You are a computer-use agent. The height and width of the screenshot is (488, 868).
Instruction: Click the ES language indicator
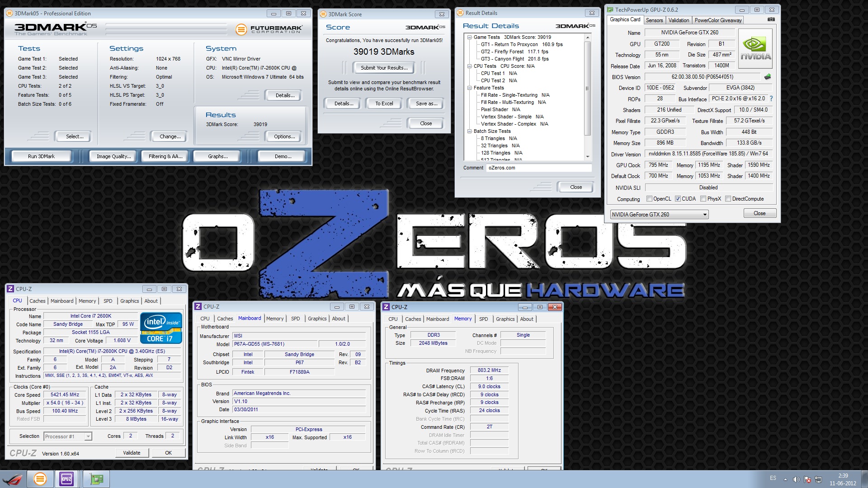[x=773, y=478]
